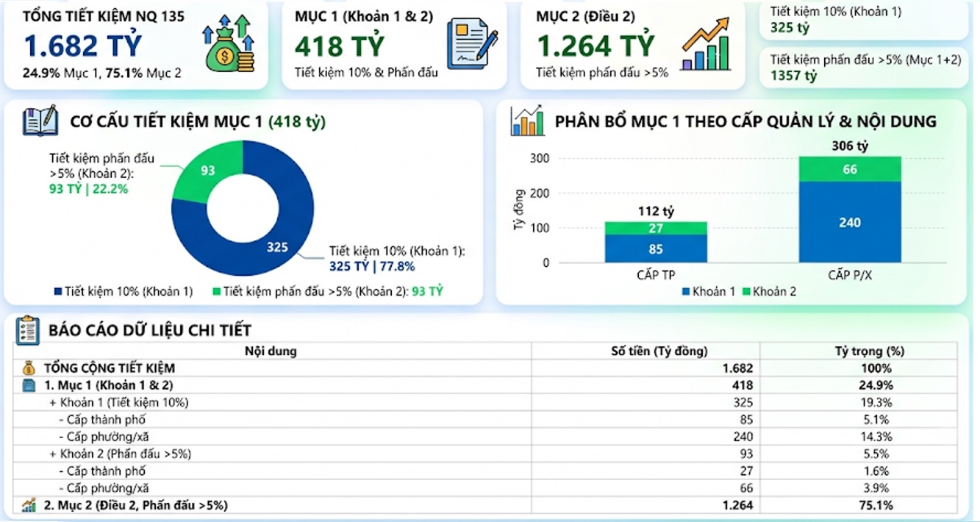Select the Khoản 1 (Tiết kiệm 10%) table row
The image size is (980, 522).
[x=486, y=402]
